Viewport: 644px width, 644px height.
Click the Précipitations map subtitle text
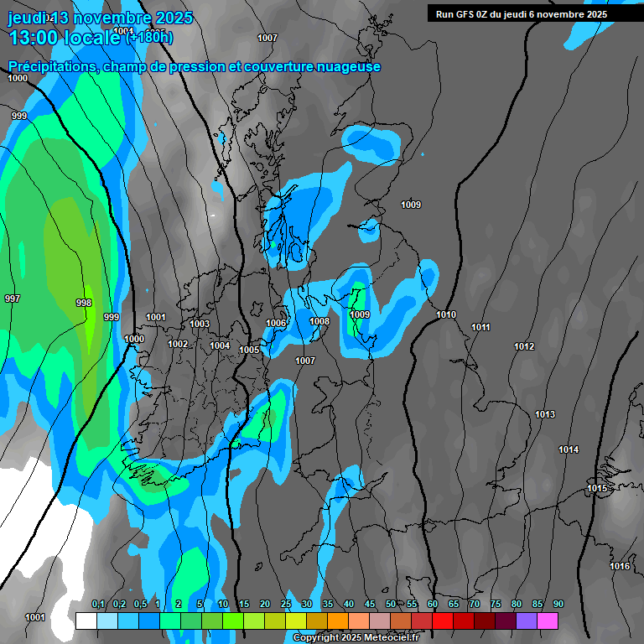click(195, 67)
